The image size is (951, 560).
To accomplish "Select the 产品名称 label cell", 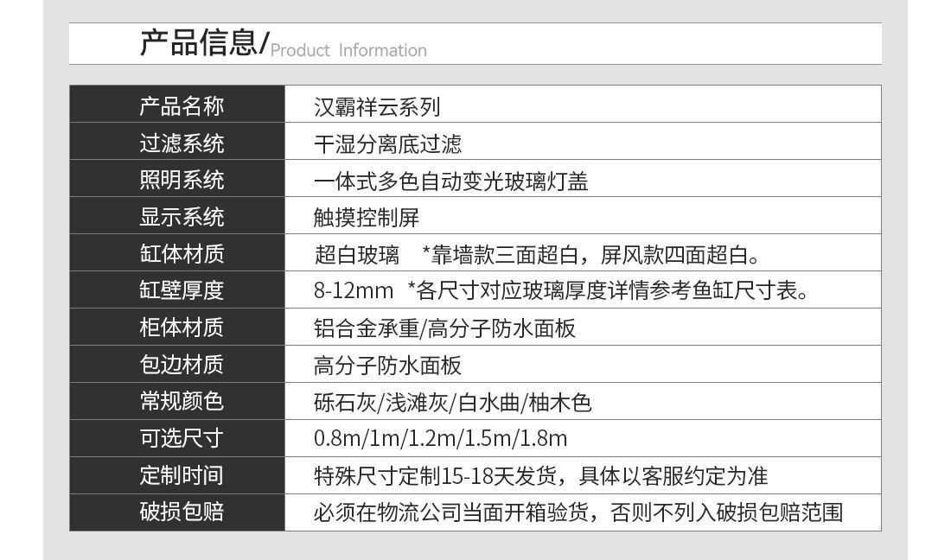I will tap(182, 106).
